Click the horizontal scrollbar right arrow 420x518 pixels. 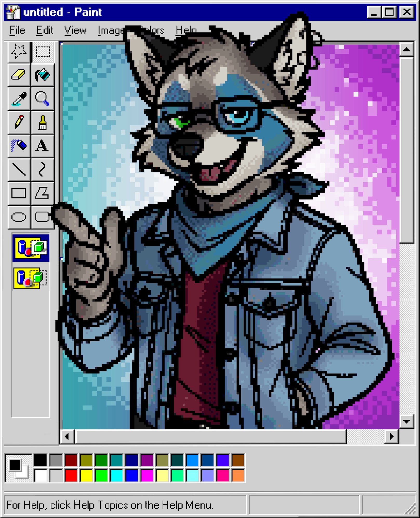click(x=391, y=437)
